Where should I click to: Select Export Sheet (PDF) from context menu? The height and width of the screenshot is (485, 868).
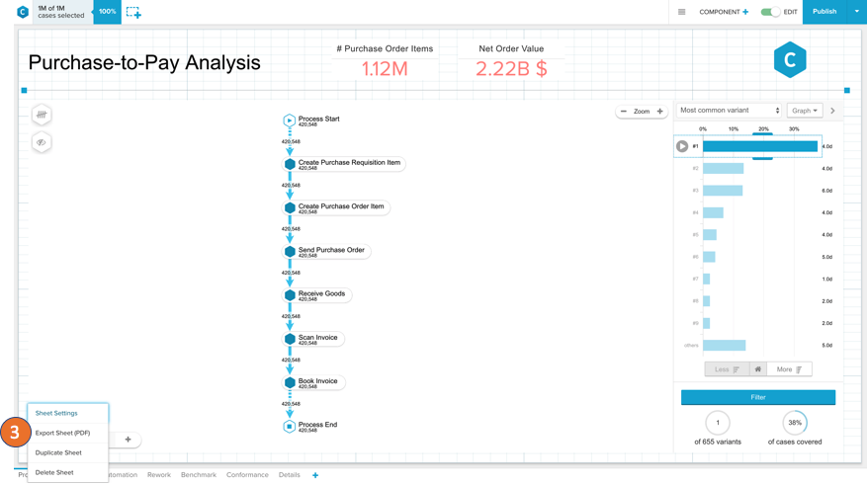62,433
